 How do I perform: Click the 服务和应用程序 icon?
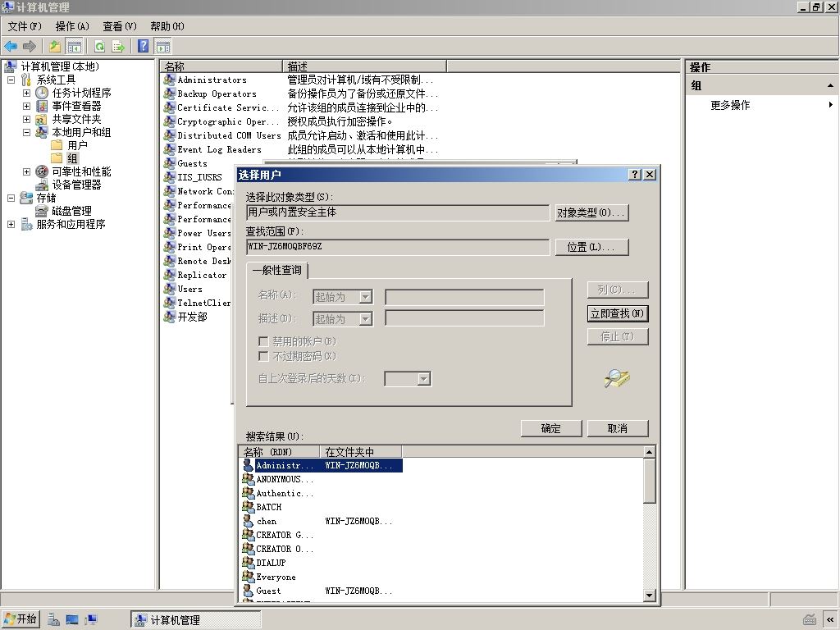(x=26, y=224)
